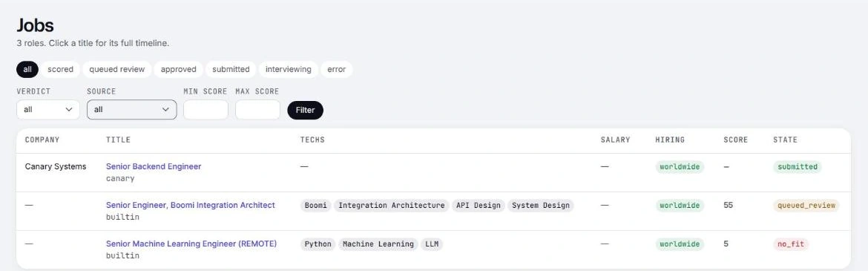
Task: Select the 'all' status filter pill
Action: pyautogui.click(x=27, y=69)
